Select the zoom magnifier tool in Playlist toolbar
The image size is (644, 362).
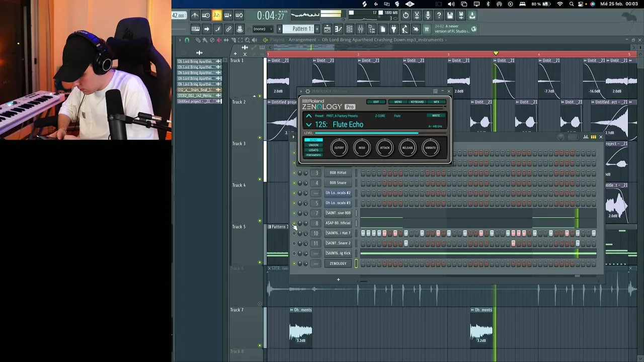coord(247,40)
